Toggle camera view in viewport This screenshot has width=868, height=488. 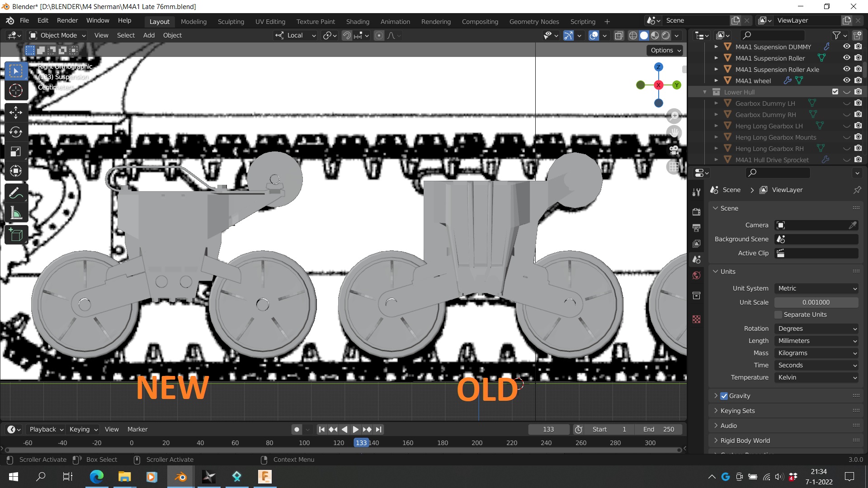pos(674,150)
